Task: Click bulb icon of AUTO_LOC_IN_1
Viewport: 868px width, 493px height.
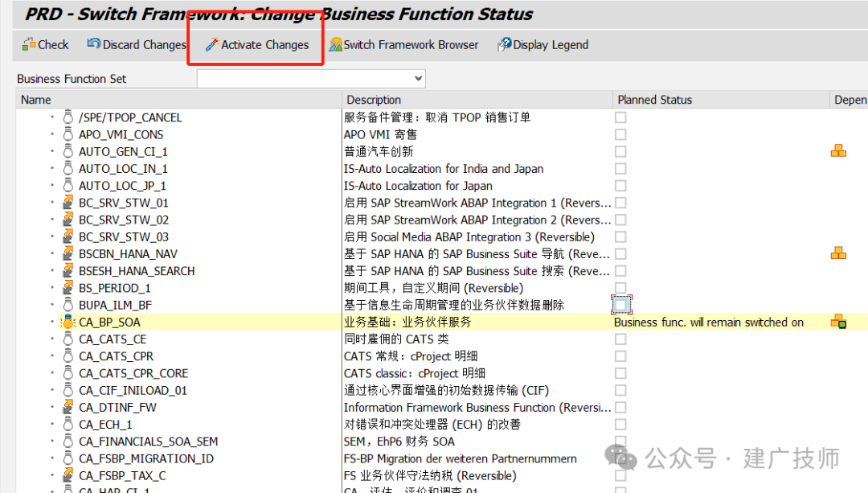Action: point(68,168)
